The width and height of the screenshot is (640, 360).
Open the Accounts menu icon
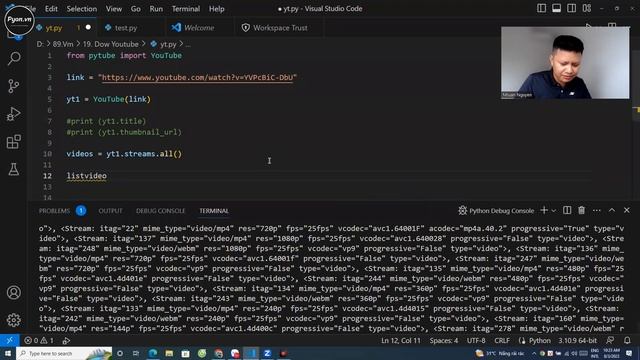coord(14,292)
